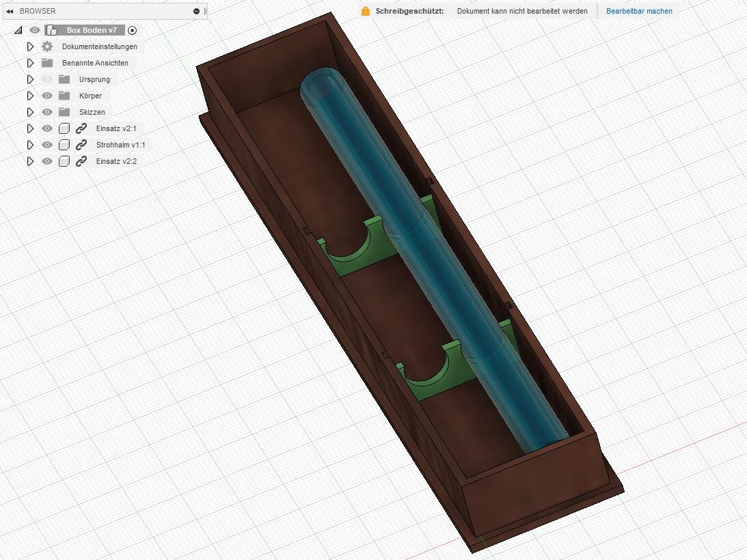Activate Box Boden v7 radio button
The width and height of the screenshot is (747, 560).
[133, 30]
